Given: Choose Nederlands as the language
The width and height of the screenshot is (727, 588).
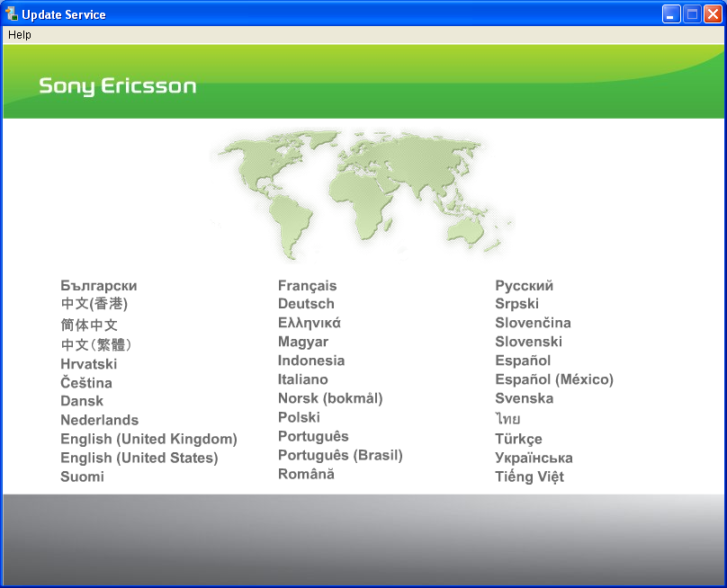Looking at the screenshot, I should click(x=99, y=420).
